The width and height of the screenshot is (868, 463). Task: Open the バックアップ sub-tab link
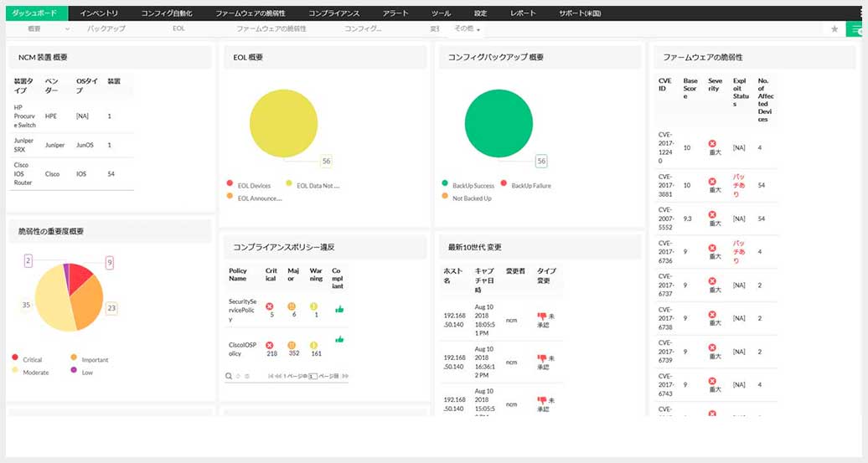point(106,28)
